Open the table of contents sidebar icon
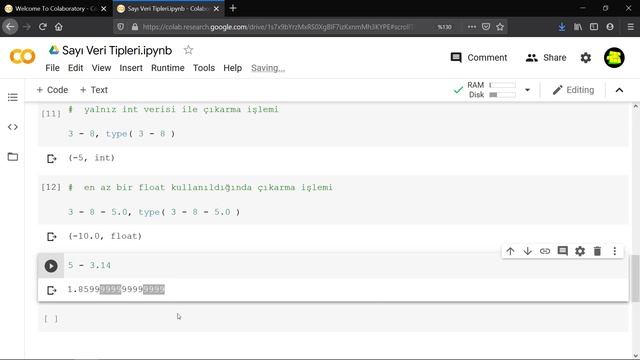The width and height of the screenshot is (640, 360). point(13,97)
